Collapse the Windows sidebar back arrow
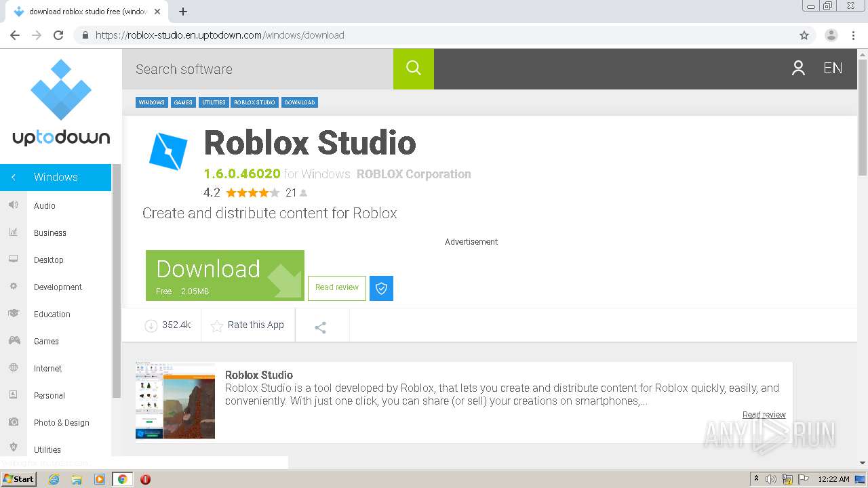Image resolution: width=868 pixels, height=488 pixels. click(x=13, y=177)
